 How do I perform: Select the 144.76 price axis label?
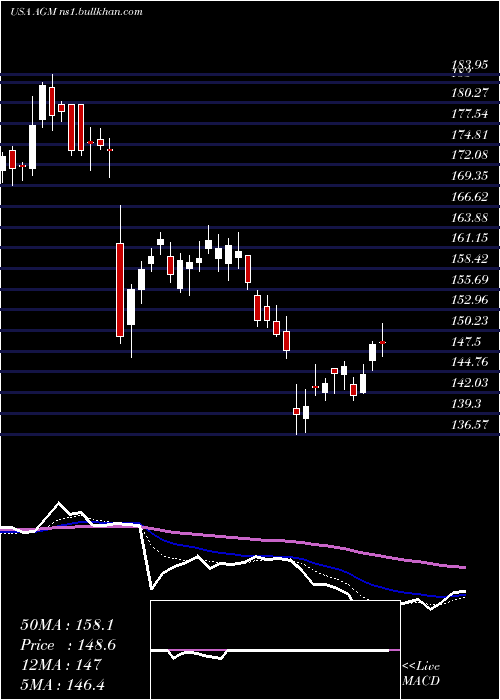coord(469,362)
